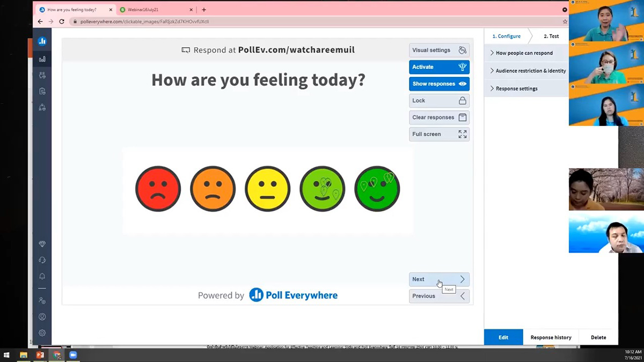Toggle the Lock poll button
This screenshot has width=644, height=362.
coord(439,100)
